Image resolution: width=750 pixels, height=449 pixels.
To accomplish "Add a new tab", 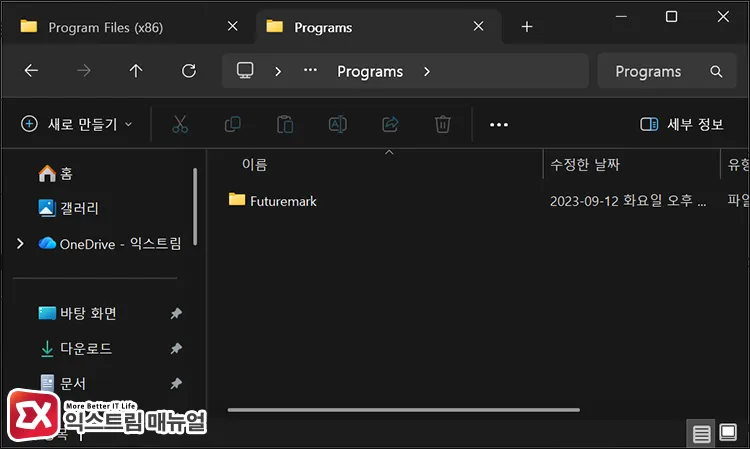I will 527,26.
